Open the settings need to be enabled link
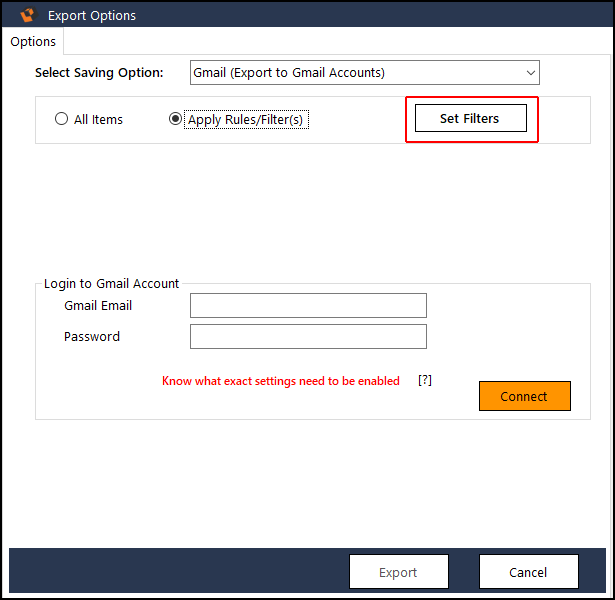615x600 pixels. [281, 381]
